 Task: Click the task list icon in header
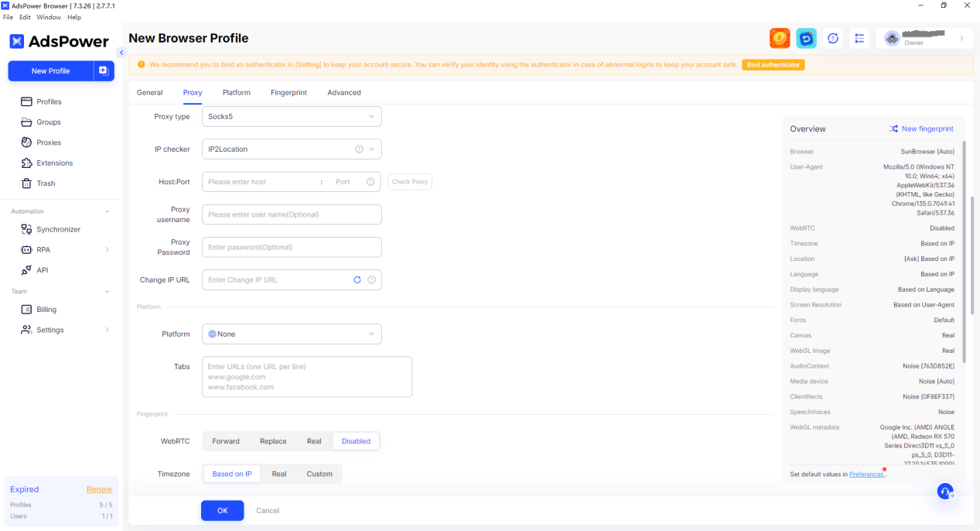coord(859,38)
